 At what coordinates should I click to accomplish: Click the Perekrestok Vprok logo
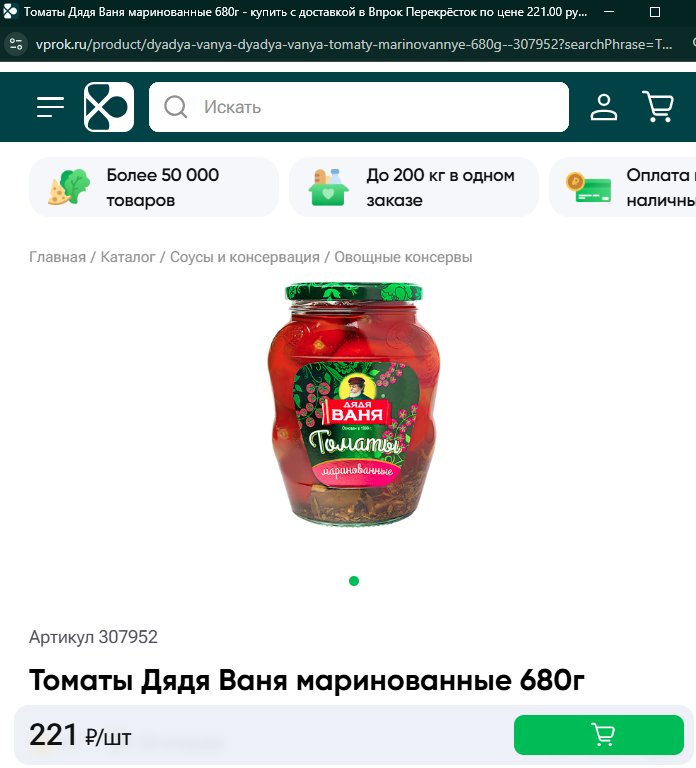tap(109, 107)
